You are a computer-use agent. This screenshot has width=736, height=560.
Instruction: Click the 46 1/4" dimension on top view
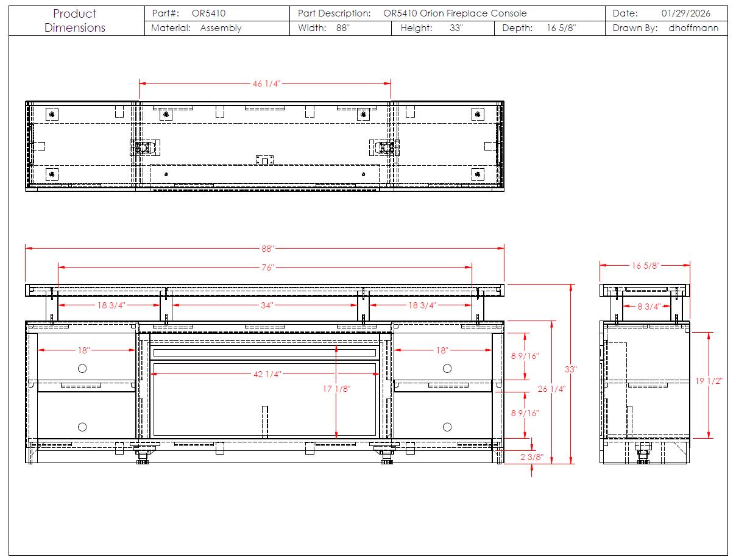pyautogui.click(x=266, y=83)
